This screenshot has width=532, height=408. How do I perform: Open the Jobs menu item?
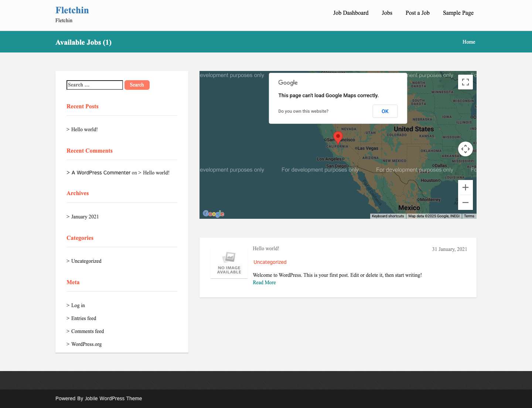click(387, 13)
